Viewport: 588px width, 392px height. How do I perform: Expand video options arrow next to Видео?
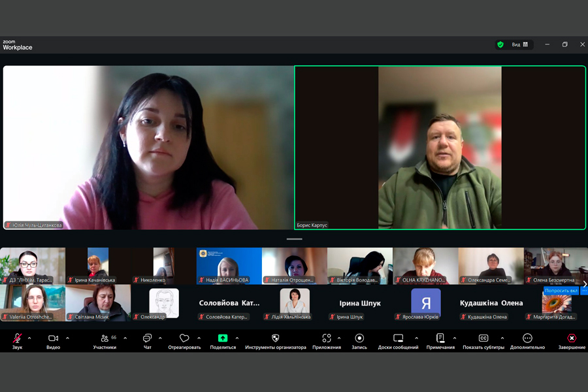coord(67,338)
